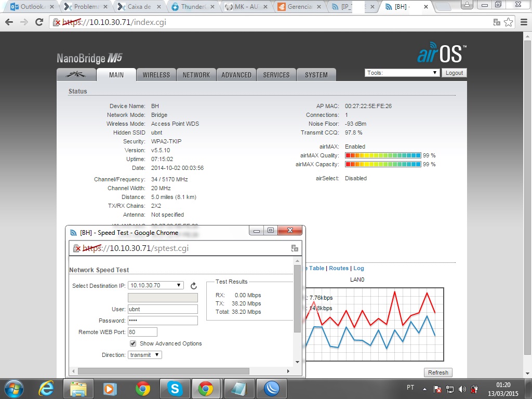Open the Routes link
532x399 pixels.
pos(339,268)
